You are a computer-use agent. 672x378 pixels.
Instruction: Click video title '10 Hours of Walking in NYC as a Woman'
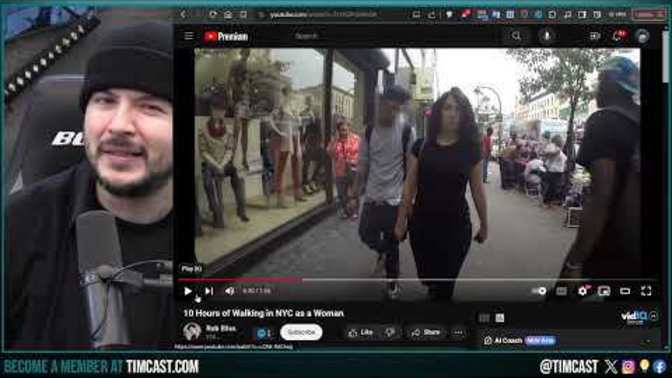click(264, 313)
